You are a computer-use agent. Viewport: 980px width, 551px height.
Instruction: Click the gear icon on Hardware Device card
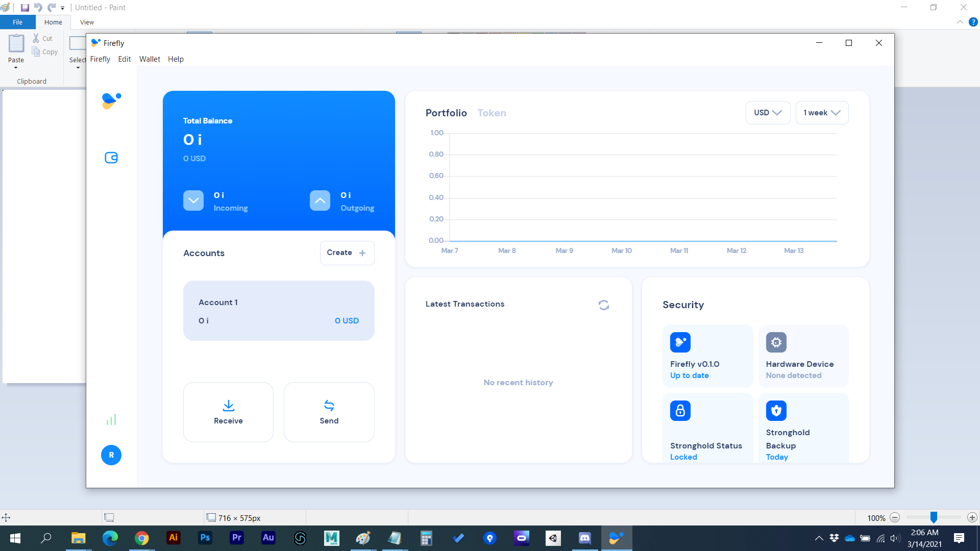[776, 342]
